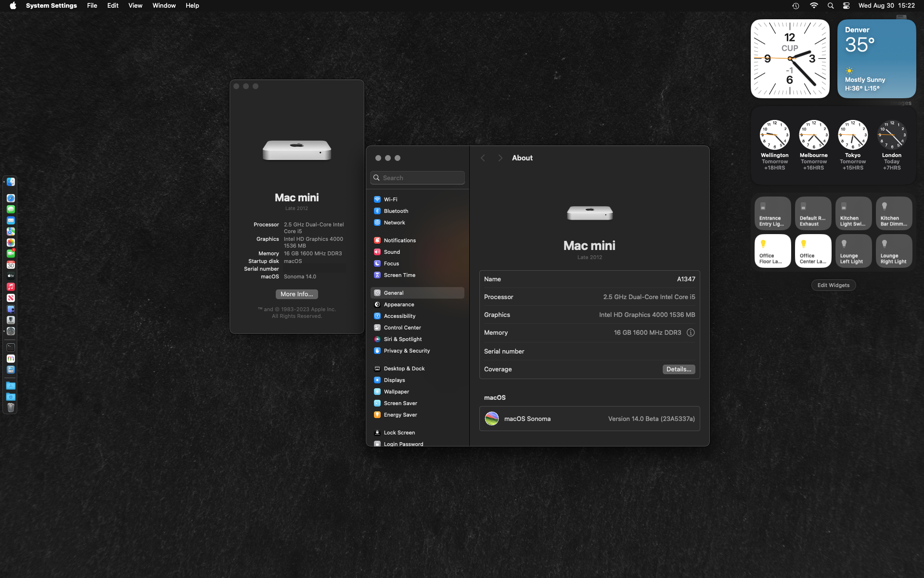The height and width of the screenshot is (578, 924).
Task: Open the Window menu
Action: point(164,6)
